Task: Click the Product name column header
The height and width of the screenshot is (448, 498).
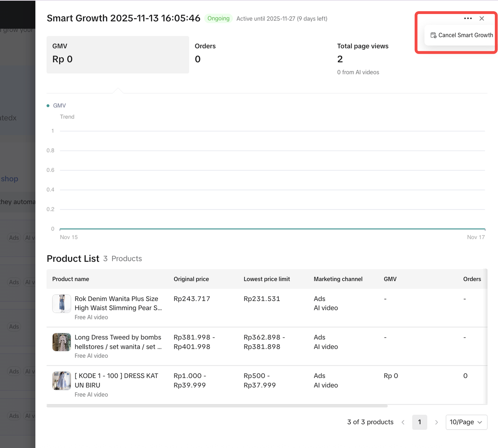Action: click(x=71, y=279)
